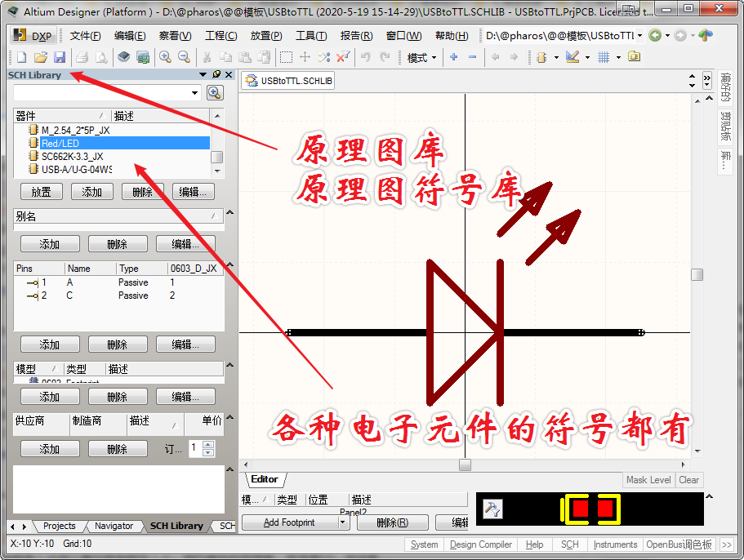744x560 pixels.
Task: Select the Zoom In magnifier tool
Action: 163,57
